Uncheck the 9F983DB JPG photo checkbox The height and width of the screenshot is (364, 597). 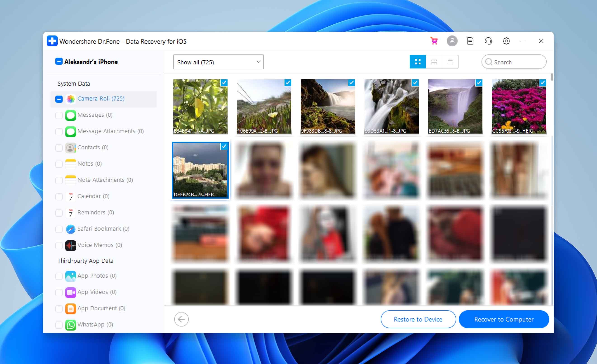pos(351,83)
